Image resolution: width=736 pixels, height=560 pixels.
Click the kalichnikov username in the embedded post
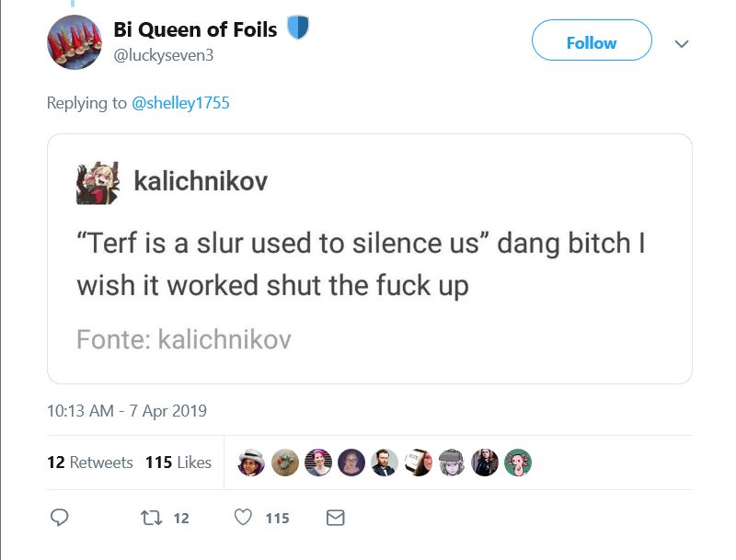point(201,181)
